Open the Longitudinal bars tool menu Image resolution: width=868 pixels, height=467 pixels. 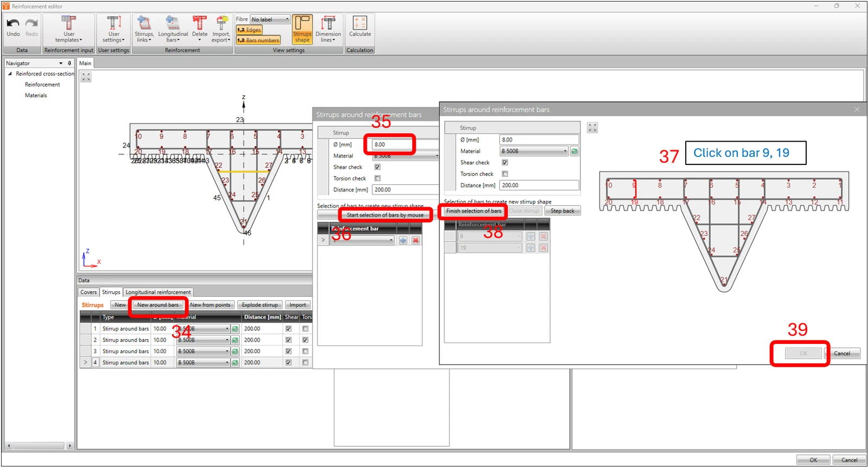tap(173, 29)
